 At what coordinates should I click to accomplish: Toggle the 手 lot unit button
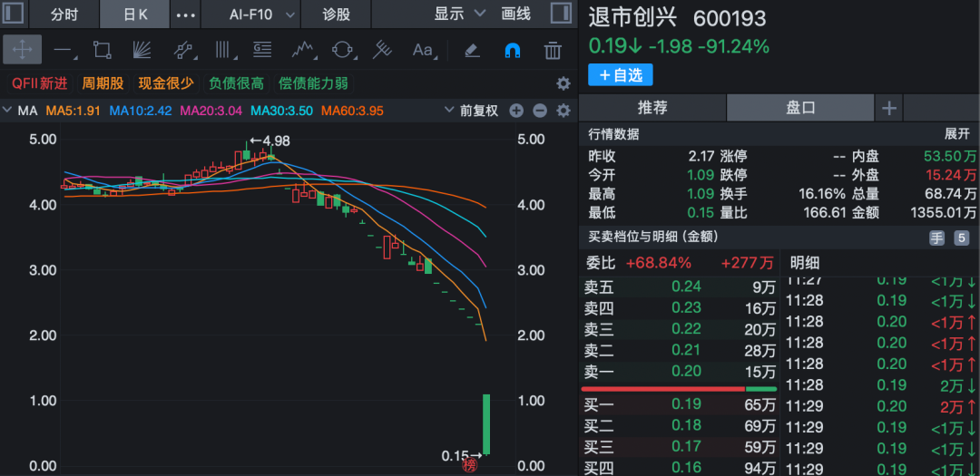(x=936, y=238)
